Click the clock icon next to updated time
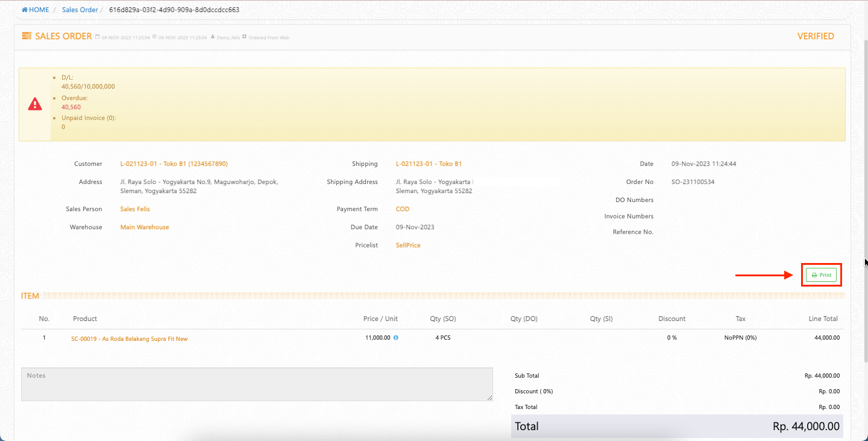This screenshot has width=868, height=441. 155,37
